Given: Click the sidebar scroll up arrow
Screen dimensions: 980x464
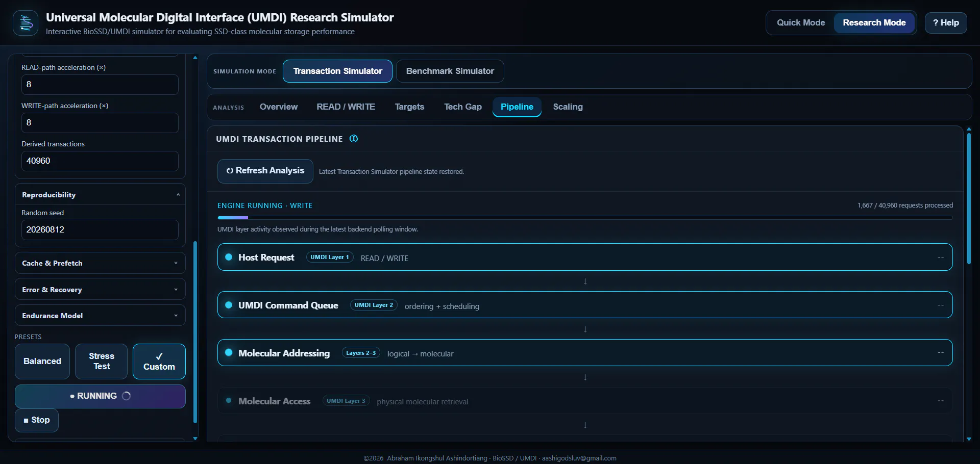Looking at the screenshot, I should pos(195,58).
